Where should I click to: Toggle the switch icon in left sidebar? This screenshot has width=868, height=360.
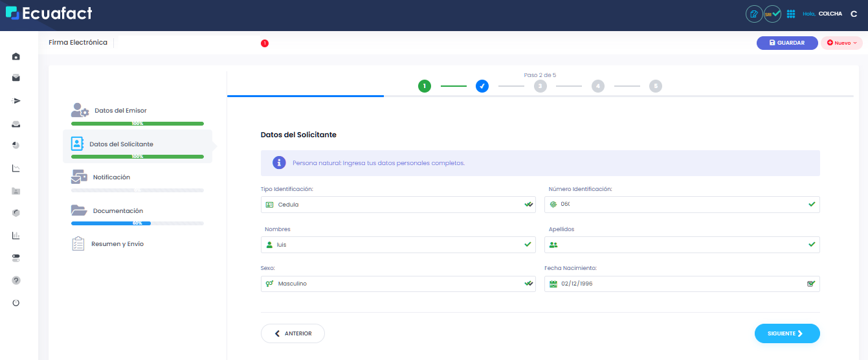(16, 258)
